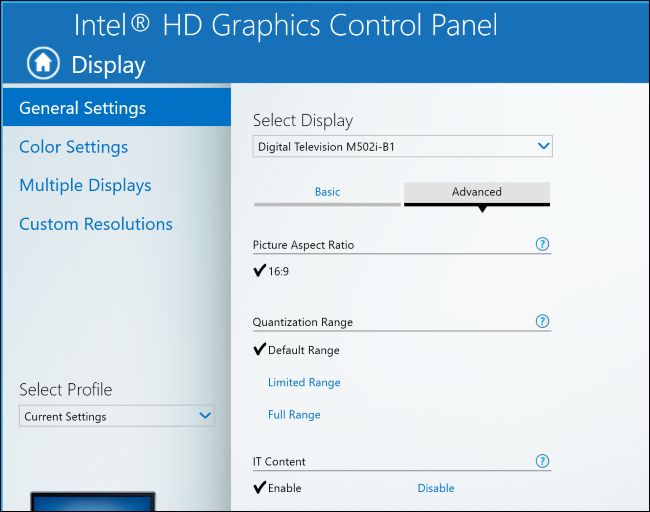The image size is (650, 512).
Task: Enable IT Content
Action: (x=284, y=488)
